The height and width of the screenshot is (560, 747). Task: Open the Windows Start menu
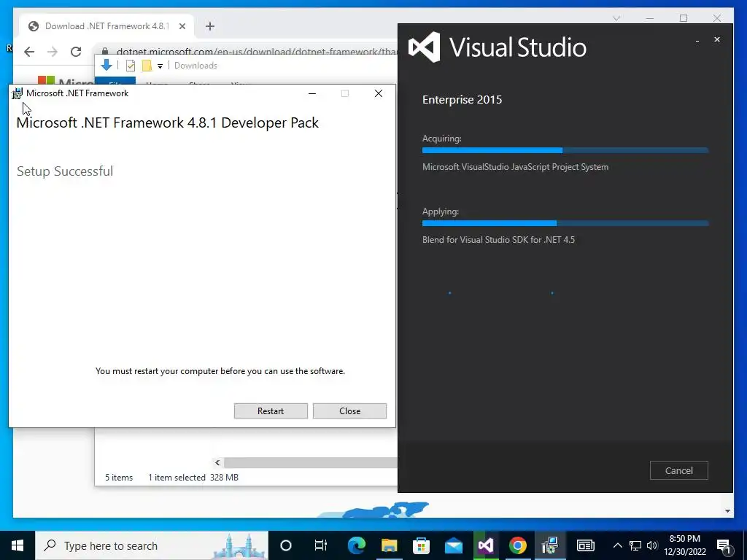click(18, 545)
